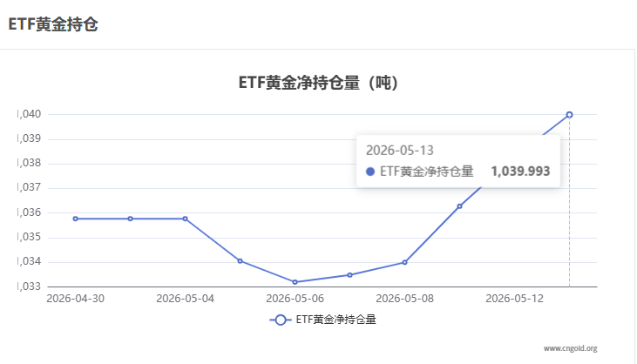Screen dimensions: 637x364
Task: Click the ETF黄金持仓 section heading
Action: [53, 24]
